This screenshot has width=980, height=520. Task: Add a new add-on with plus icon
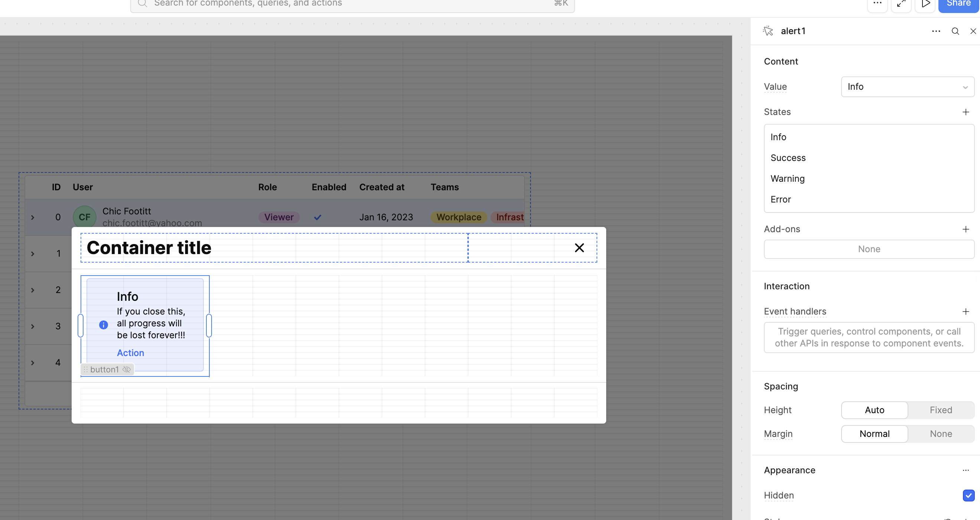(x=966, y=229)
